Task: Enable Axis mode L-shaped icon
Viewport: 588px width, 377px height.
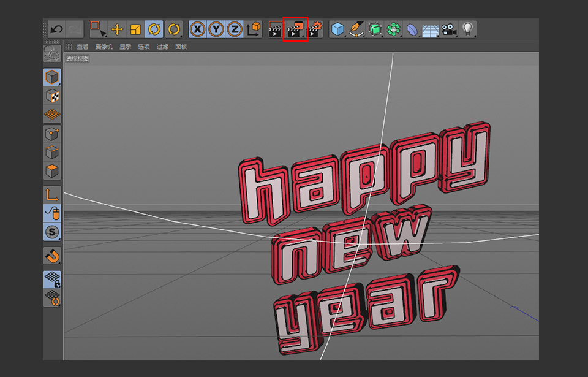Action: coord(52,194)
